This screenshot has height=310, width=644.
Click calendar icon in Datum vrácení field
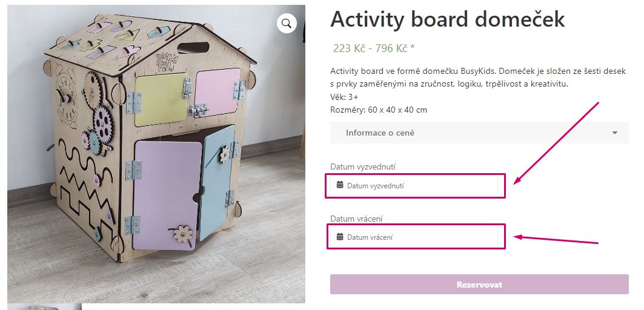[340, 237]
